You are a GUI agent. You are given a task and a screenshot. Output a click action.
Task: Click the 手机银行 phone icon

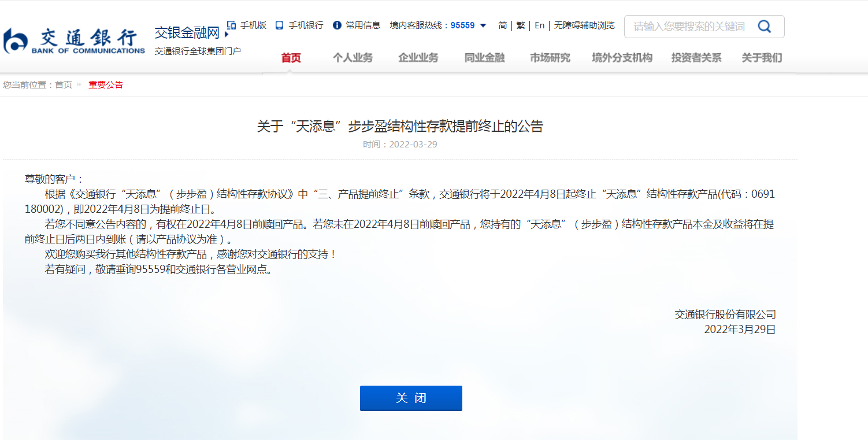(280, 25)
